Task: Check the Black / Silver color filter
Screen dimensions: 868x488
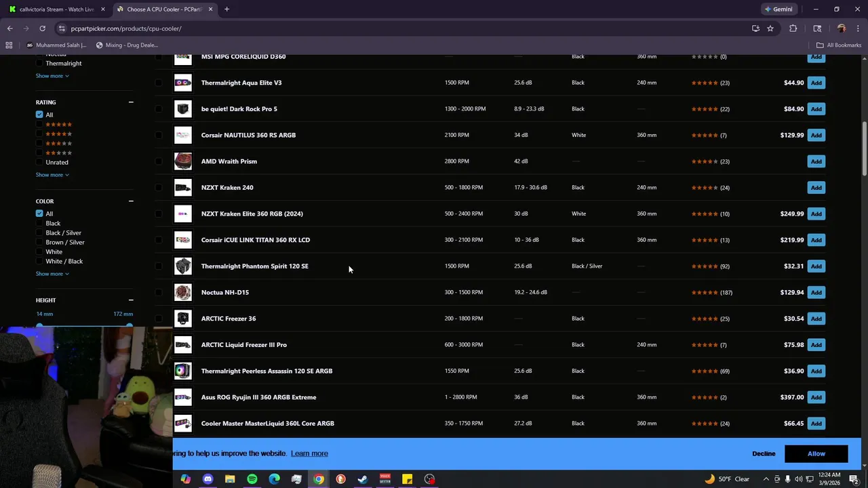Action: point(39,233)
